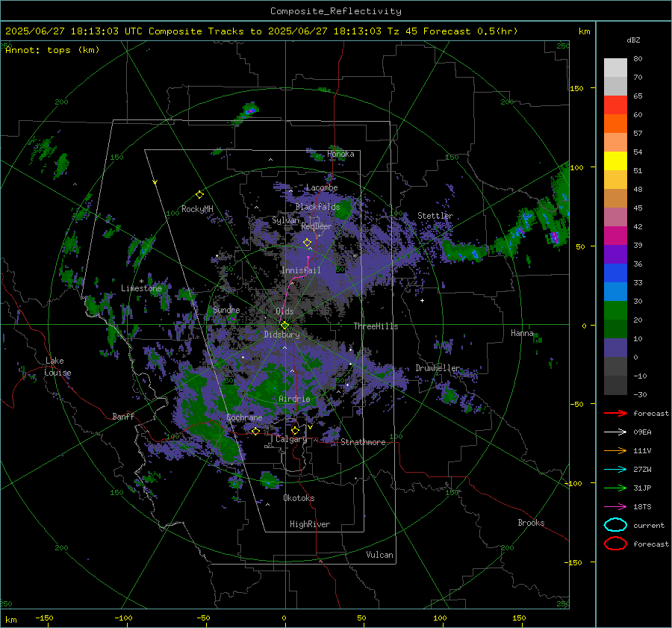
Task: Click the magenta storm track dot near Innisfail
Action: tap(308, 257)
